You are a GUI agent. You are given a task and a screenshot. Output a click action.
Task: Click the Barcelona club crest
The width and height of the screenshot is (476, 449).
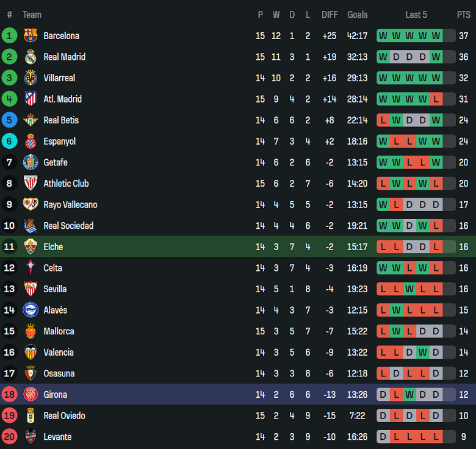pyautogui.click(x=31, y=36)
